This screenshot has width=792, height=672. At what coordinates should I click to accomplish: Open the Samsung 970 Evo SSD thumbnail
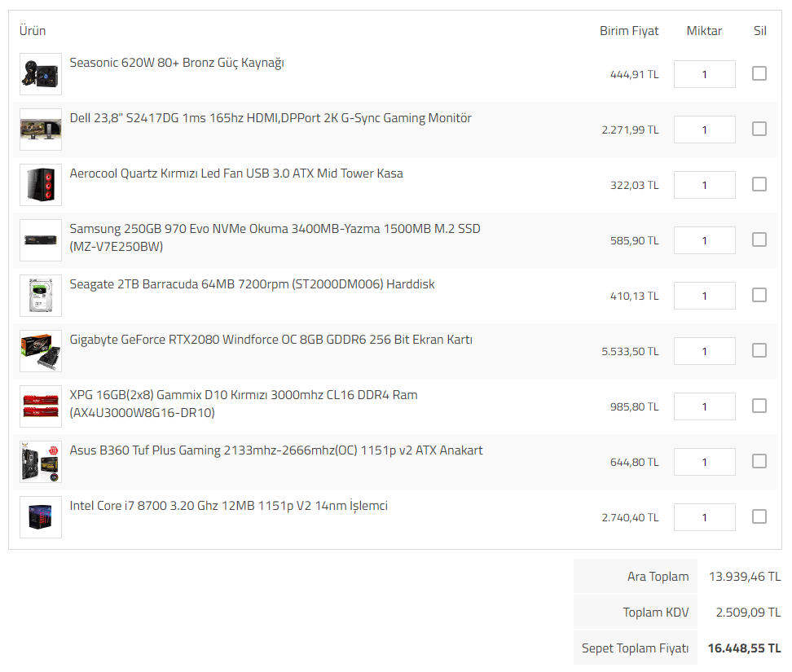[x=41, y=240]
